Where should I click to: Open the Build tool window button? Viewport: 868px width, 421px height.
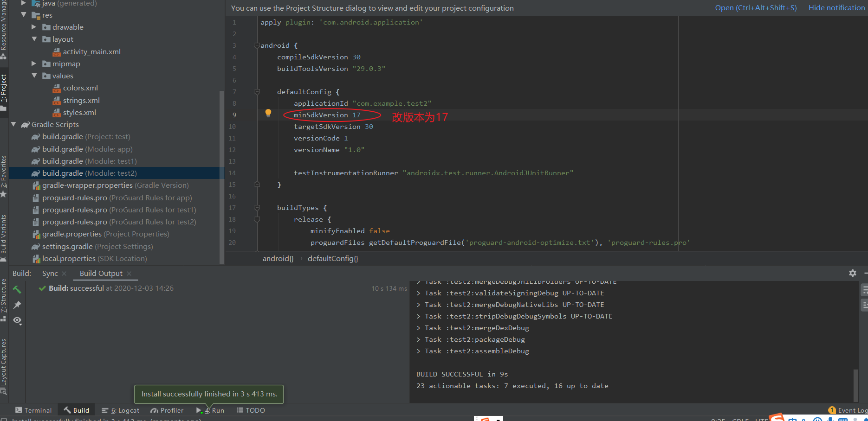coord(77,410)
